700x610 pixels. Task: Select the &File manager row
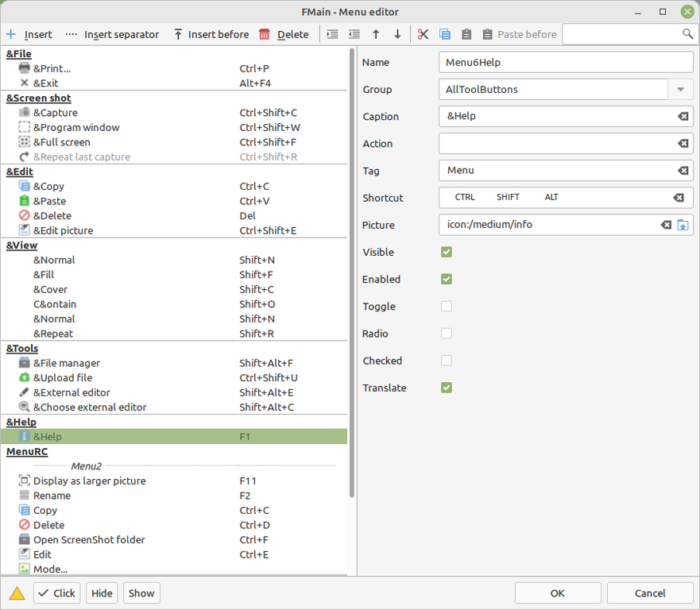click(x=174, y=363)
